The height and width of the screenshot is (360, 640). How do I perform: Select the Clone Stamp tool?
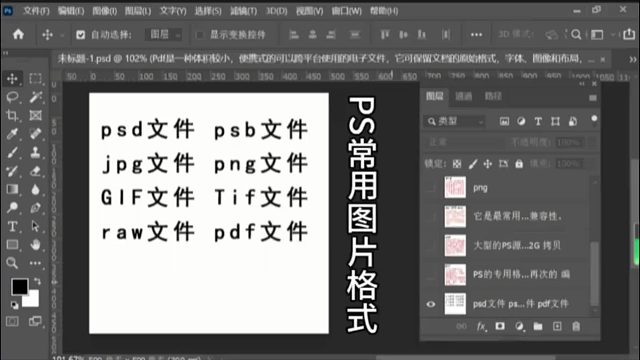36,153
